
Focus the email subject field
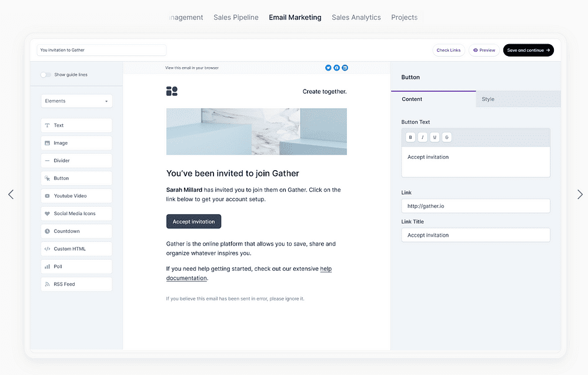[102, 50]
